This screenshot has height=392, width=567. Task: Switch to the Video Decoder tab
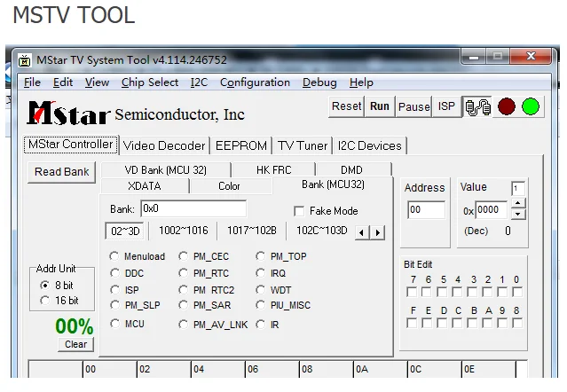pos(164,146)
